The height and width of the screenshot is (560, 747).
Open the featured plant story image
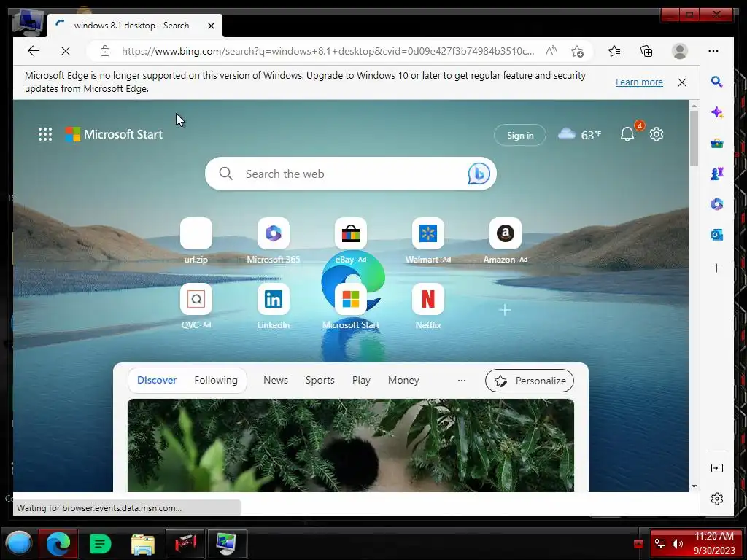pos(351,446)
